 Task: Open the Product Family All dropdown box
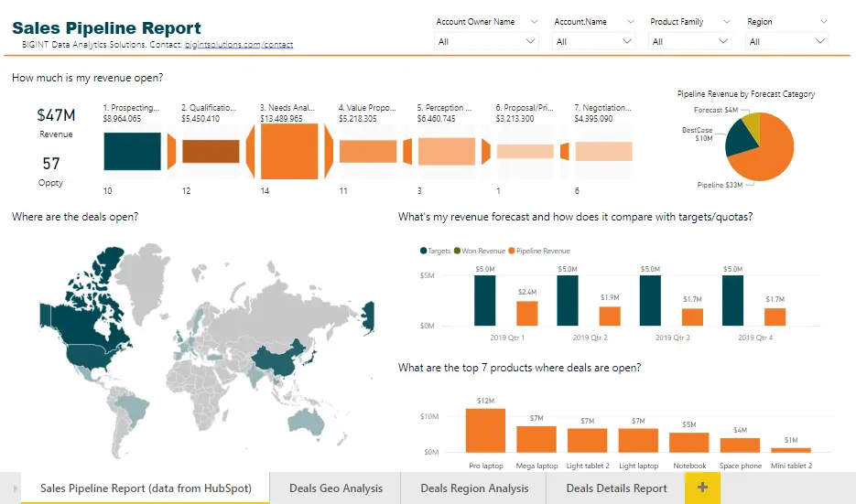pos(690,41)
